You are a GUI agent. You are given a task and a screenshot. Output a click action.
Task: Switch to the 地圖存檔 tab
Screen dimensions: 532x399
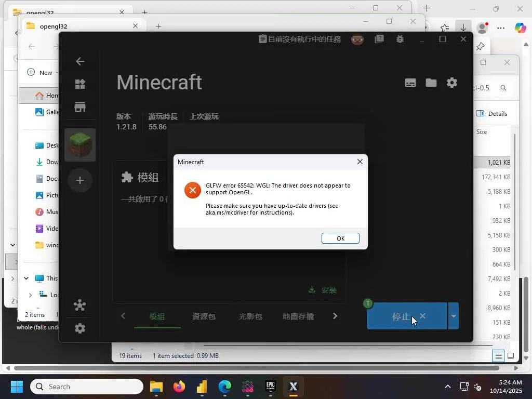pos(298,316)
